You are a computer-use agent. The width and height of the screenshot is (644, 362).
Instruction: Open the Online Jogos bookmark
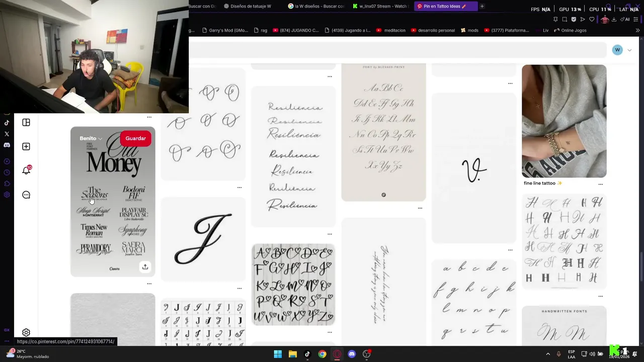point(570,30)
